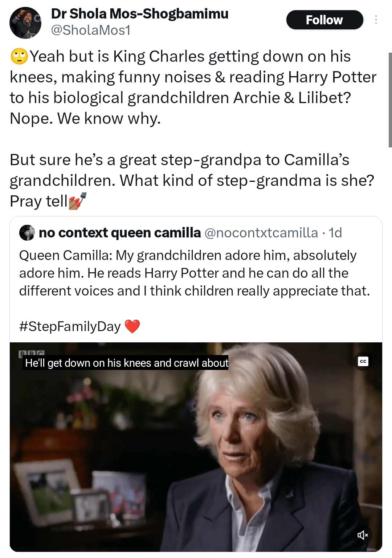Viewport: 392px width, 558px height.
Task: Open the quoted tweet's small profile avatar
Action: click(27, 233)
